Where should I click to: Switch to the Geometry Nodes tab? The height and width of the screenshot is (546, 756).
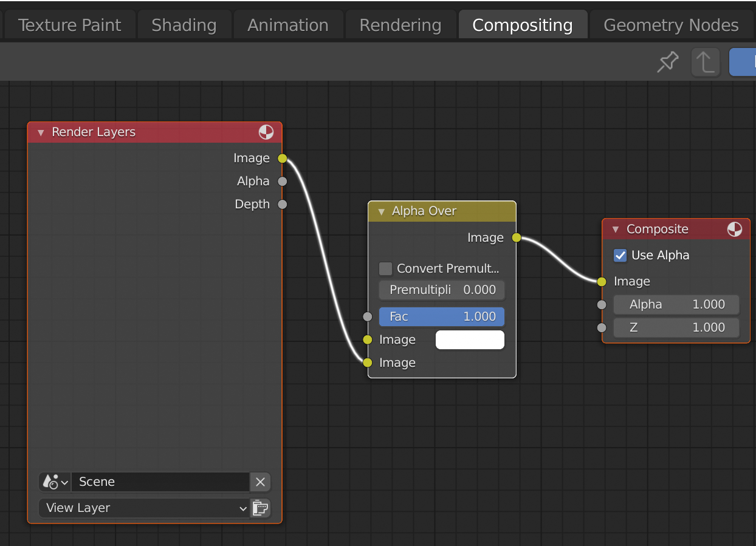[670, 24]
